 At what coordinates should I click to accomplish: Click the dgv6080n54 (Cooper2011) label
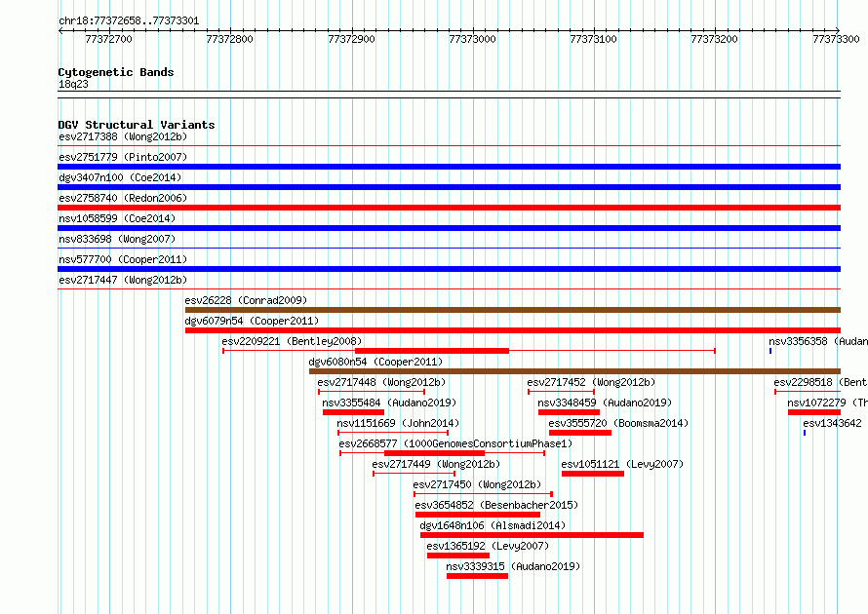[x=375, y=362]
